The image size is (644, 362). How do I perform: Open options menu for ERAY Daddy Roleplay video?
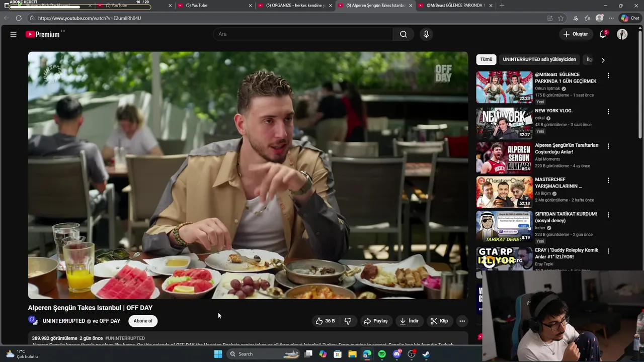pos(608,251)
